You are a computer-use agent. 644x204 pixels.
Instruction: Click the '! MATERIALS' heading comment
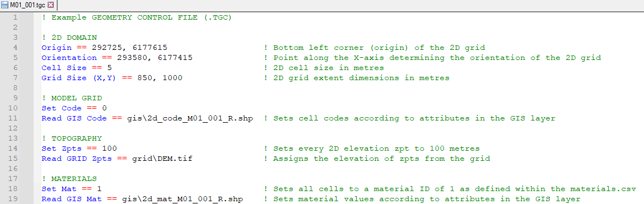click(69, 178)
